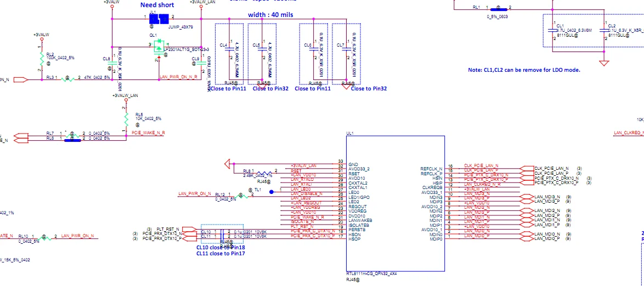
Task: Click the CL1,CL2 LDO mode note
Action: click(x=524, y=70)
